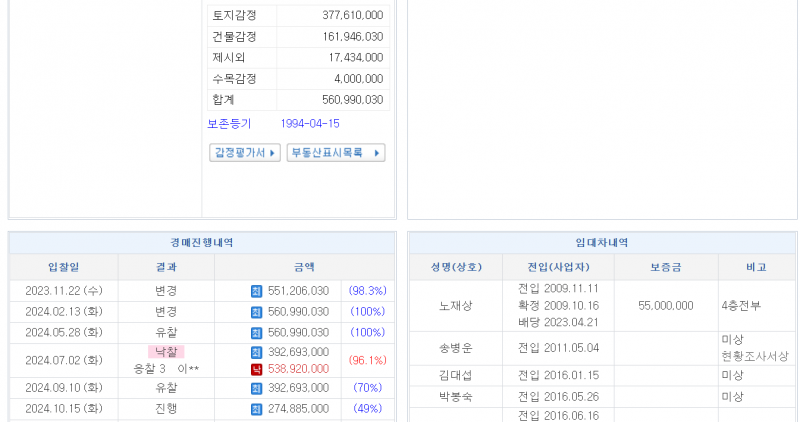This screenshot has height=422, width=800.
Task: Click the (49%) percentage for 2024.10.15
Action: (x=367, y=408)
